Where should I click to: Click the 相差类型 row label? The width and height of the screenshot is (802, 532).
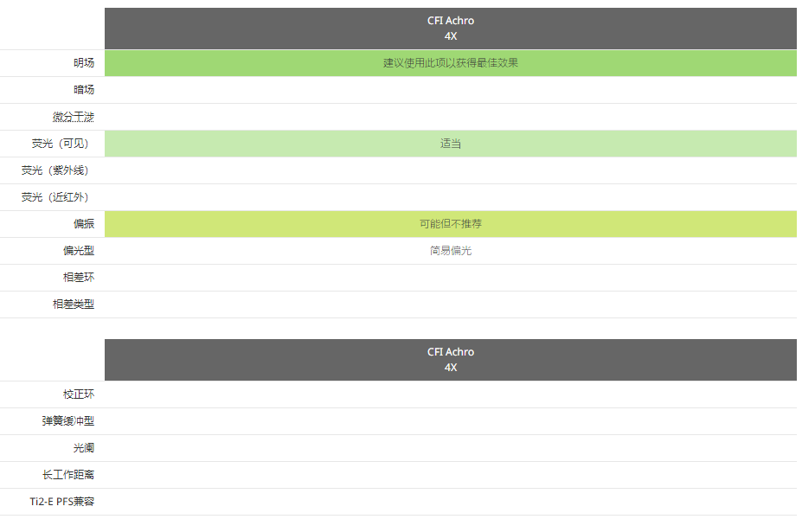point(74,304)
